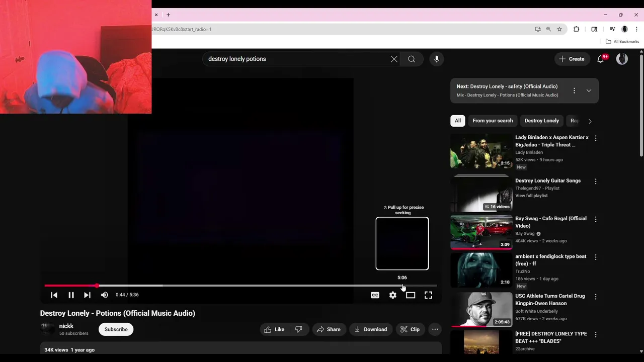644x362 pixels.
Task: Open nickk channel name link
Action: 66,326
